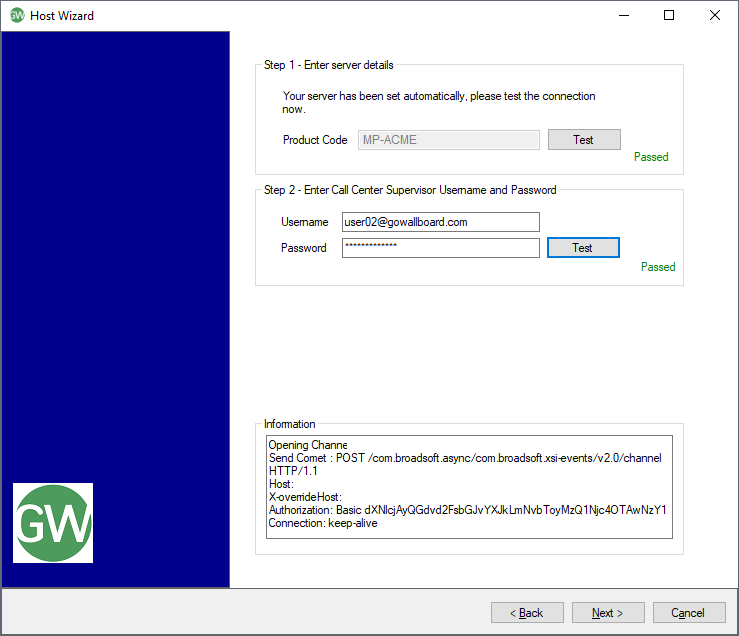Click the 'Authorization: Basic' log line
739x636 pixels.
click(467, 510)
